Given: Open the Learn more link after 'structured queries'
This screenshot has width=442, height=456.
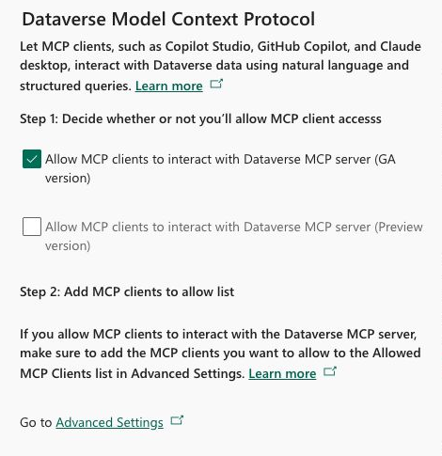Looking at the screenshot, I should click(169, 86).
